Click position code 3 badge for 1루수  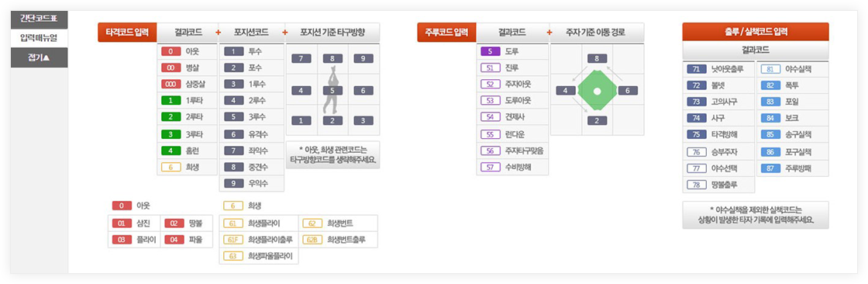coord(233,85)
